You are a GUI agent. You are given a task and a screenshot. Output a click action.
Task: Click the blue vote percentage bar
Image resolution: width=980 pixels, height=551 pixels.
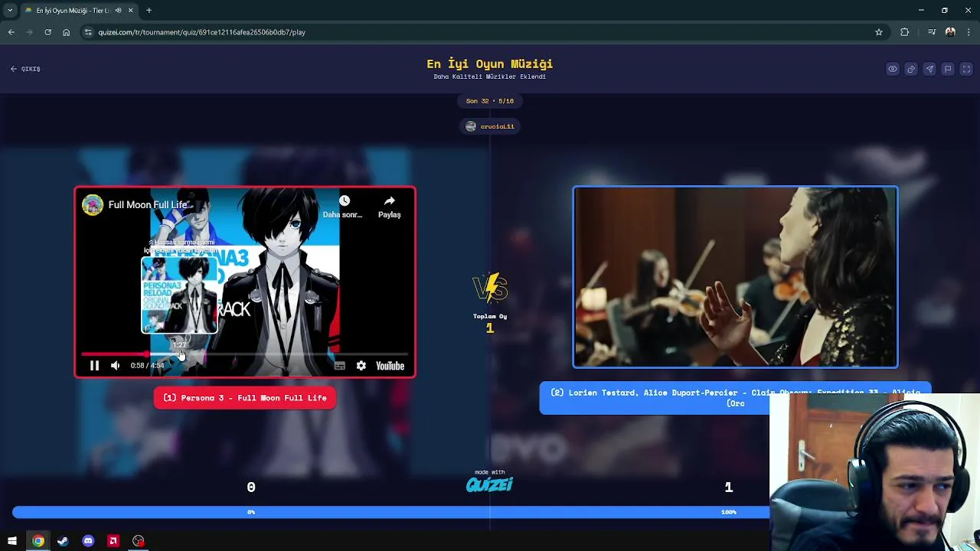[x=390, y=512]
